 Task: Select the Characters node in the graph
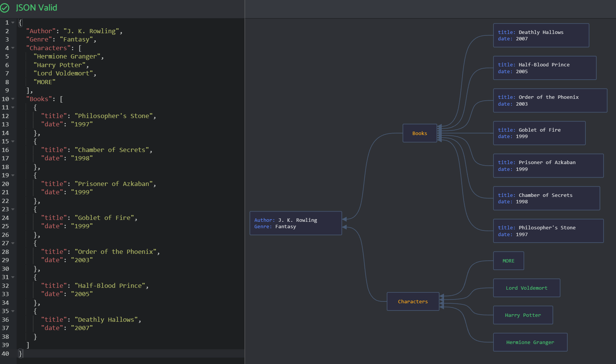[x=413, y=301]
